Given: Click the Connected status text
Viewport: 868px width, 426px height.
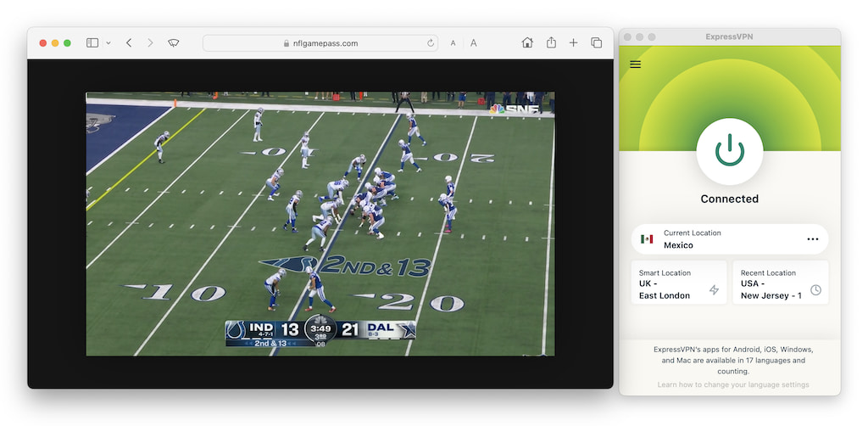Looking at the screenshot, I should click(730, 199).
